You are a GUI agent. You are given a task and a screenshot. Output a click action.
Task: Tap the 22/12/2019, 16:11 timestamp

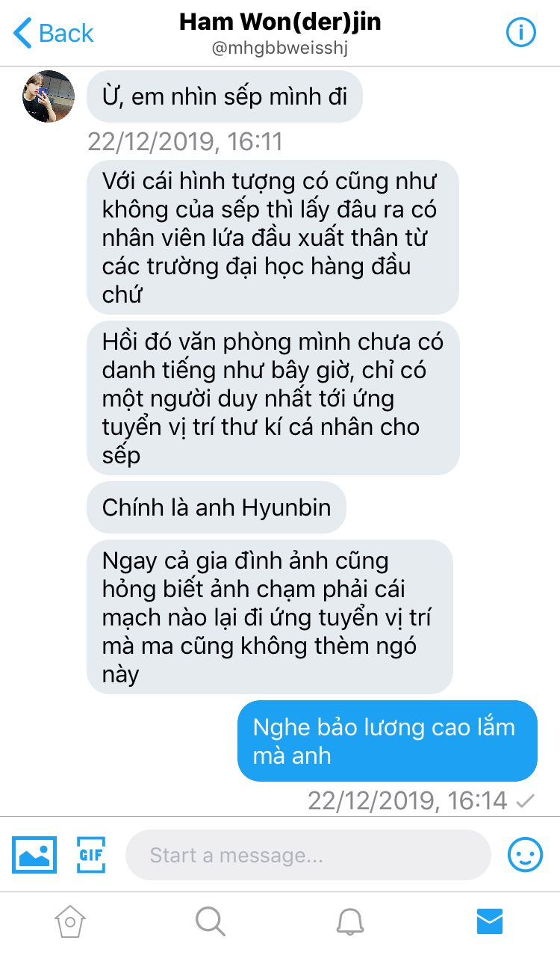click(x=185, y=141)
